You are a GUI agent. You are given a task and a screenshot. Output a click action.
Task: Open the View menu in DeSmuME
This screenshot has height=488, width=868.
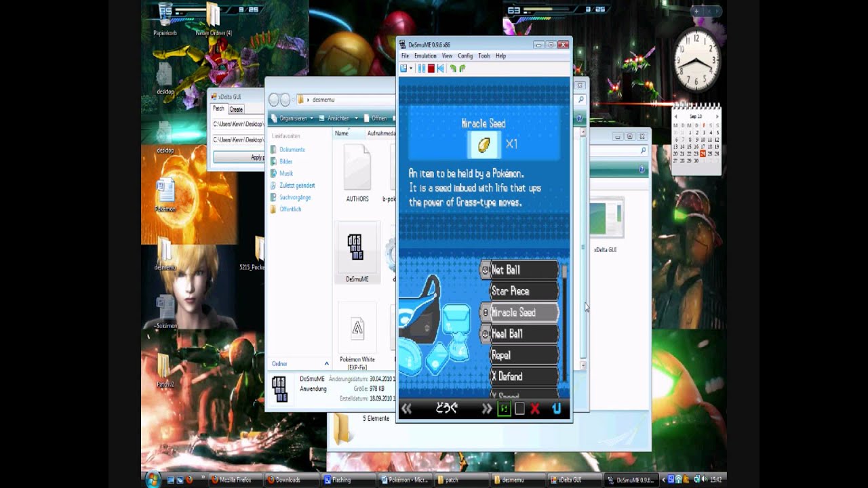pyautogui.click(x=447, y=56)
